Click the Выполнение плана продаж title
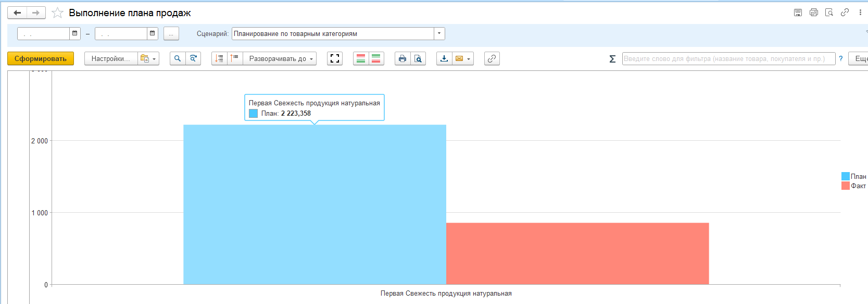The width and height of the screenshot is (868, 304). pos(130,13)
